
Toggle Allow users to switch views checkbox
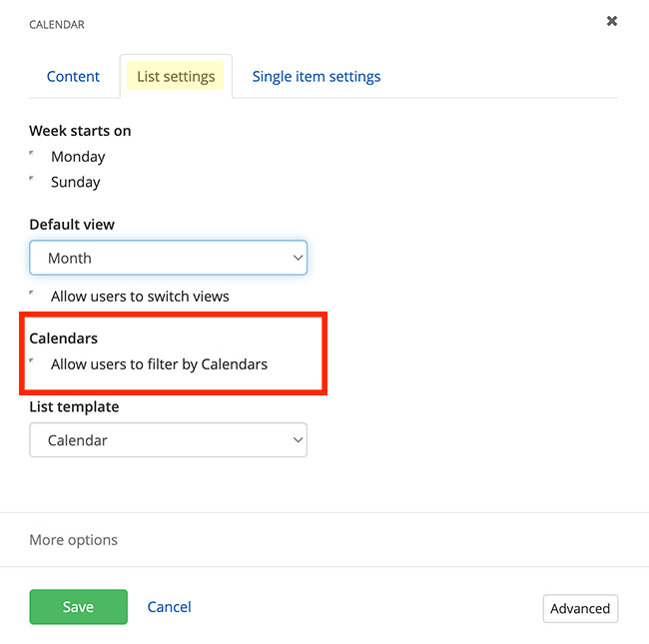point(34,296)
